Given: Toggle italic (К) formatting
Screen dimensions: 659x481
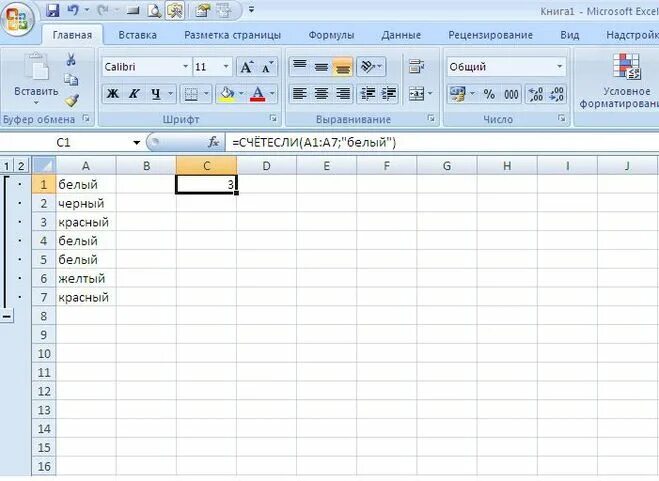Looking at the screenshot, I should 134,93.
